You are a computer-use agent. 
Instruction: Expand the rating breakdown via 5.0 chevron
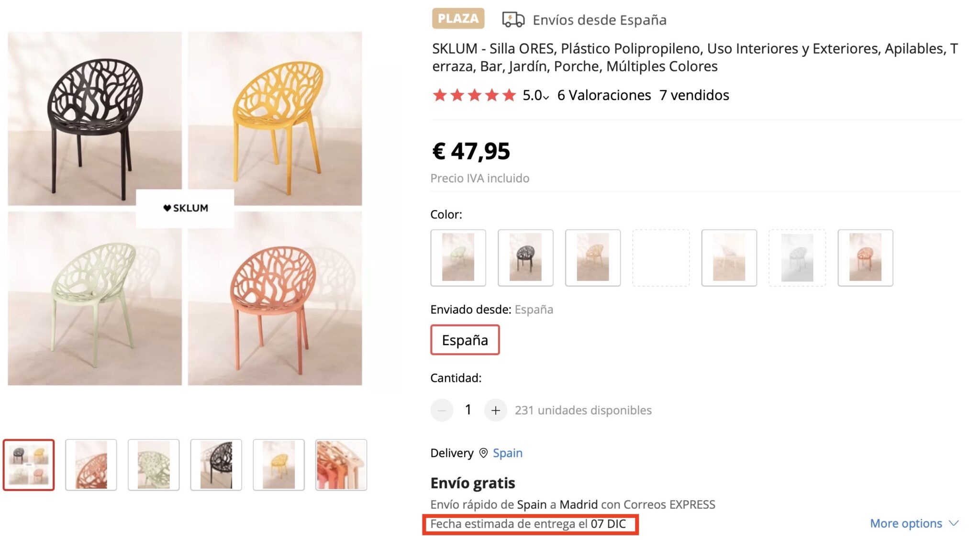546,98
